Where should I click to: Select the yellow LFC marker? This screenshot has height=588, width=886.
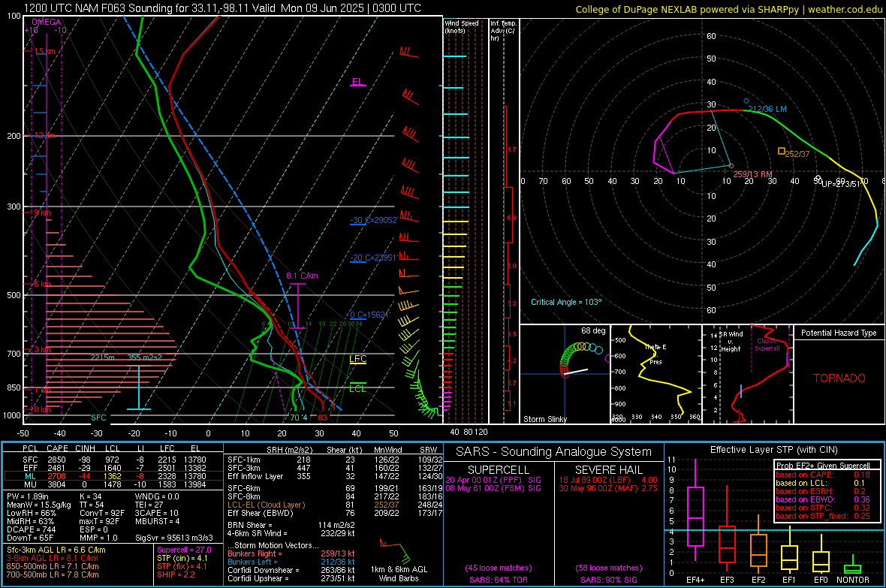(357, 359)
